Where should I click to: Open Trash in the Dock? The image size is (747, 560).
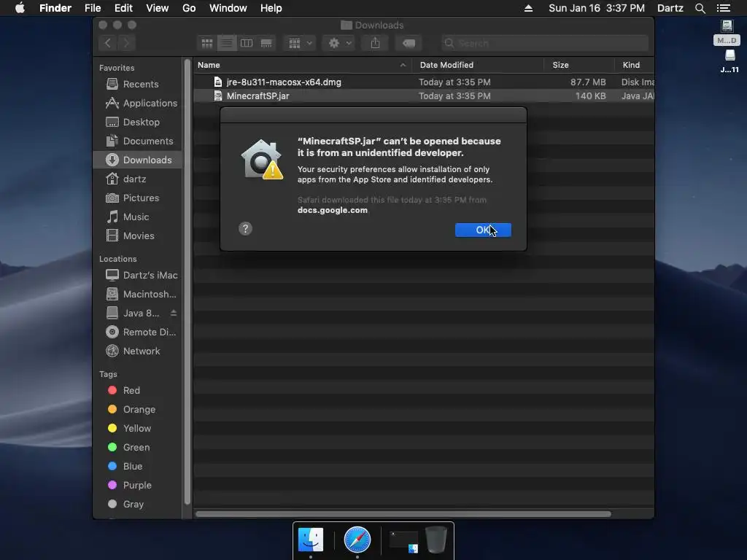coord(436,540)
